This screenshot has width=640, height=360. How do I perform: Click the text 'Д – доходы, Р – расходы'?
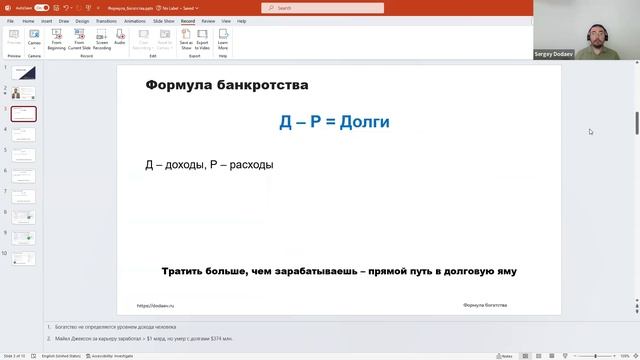[x=209, y=165]
